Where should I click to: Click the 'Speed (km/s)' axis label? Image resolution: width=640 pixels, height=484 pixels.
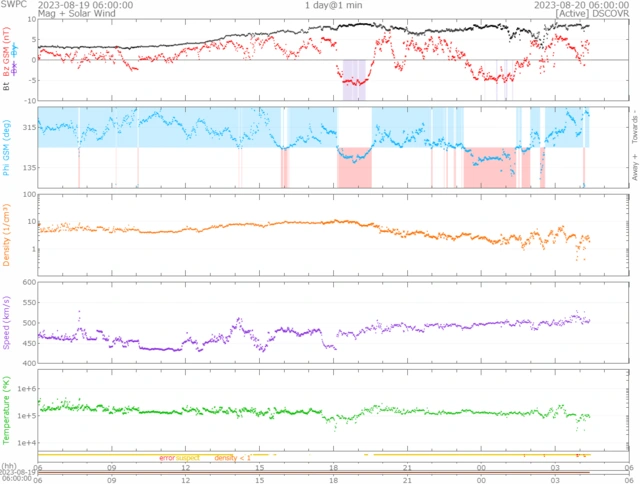point(6,323)
